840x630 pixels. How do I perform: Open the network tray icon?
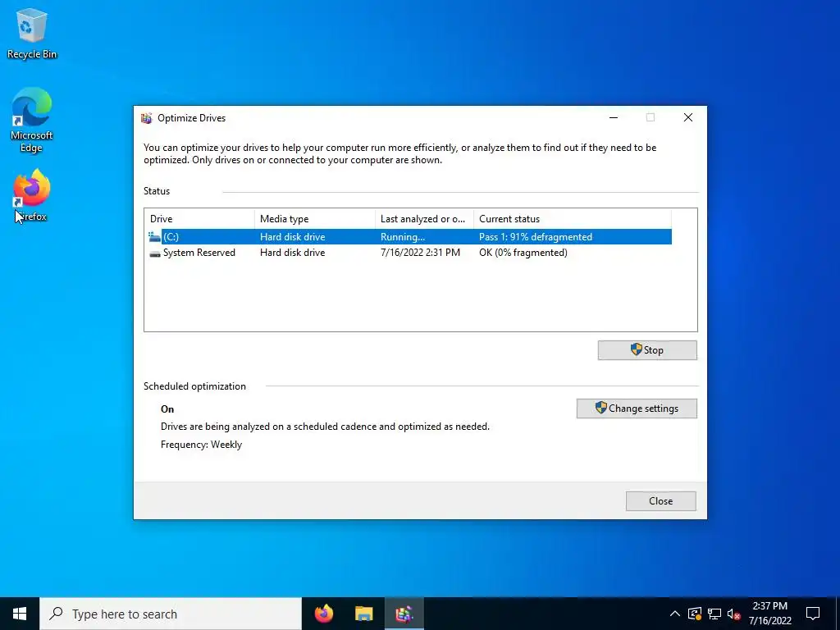pyautogui.click(x=714, y=614)
